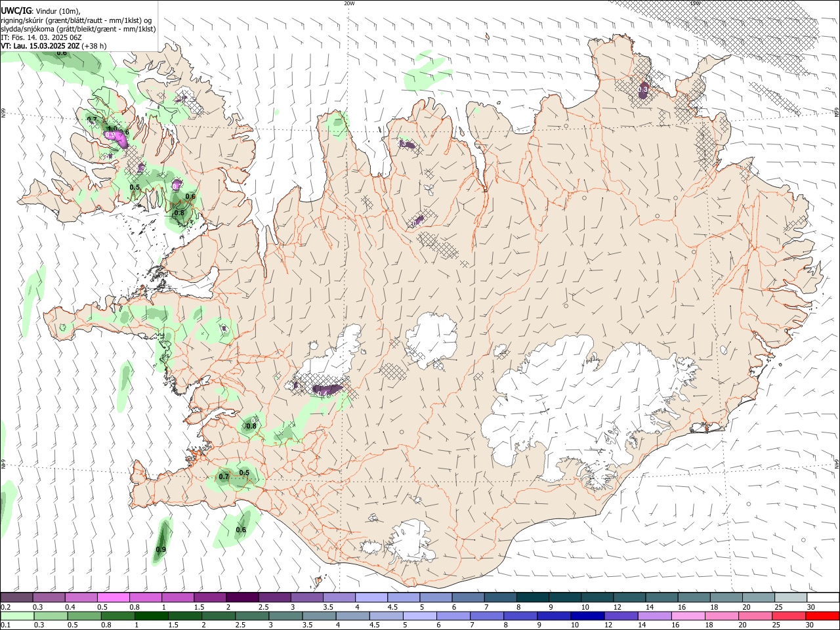
Task: Pick the darkest purple snow swatch labeled 2
Action: point(242,597)
